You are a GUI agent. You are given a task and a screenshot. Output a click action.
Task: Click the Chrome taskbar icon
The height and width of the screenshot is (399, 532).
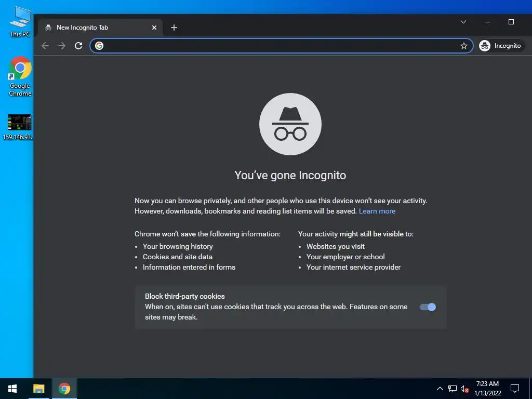point(64,389)
